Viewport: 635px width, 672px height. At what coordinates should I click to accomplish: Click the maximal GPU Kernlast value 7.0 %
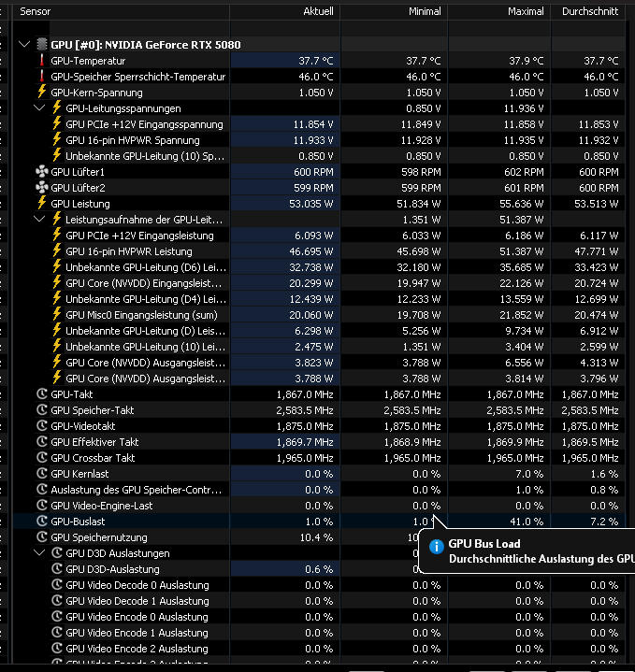point(529,474)
